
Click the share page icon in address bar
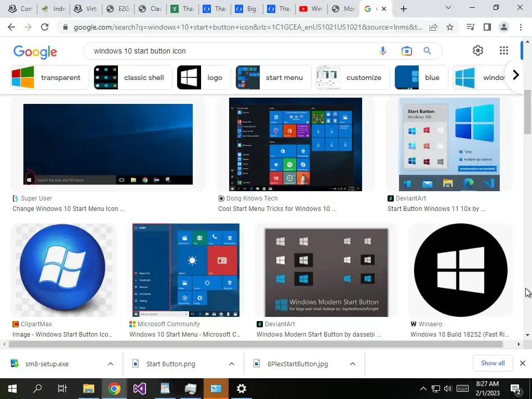[x=433, y=27]
